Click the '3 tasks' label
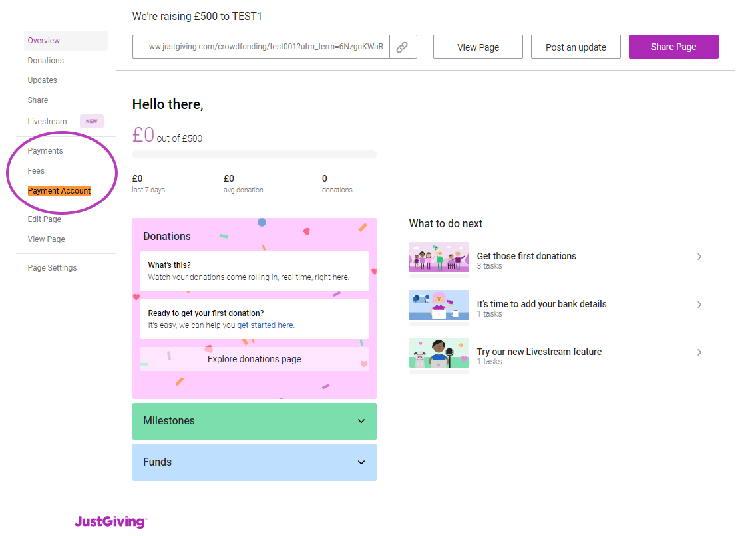 489,266
